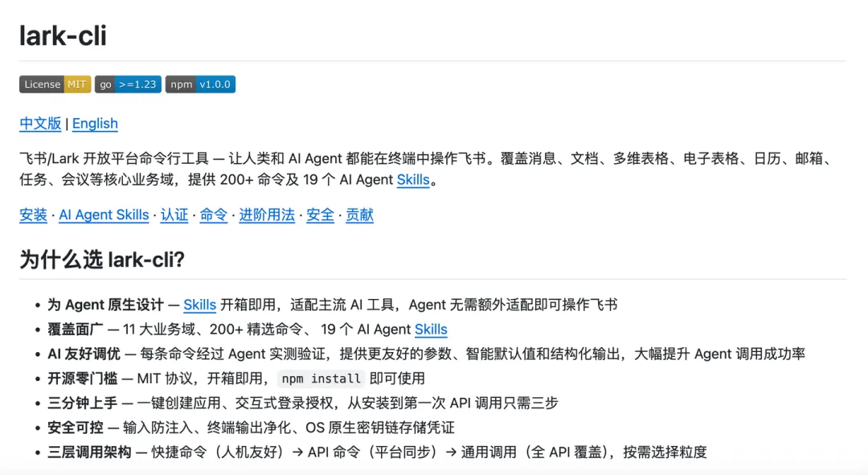Click the bold text 安全可控
Viewport: 868px width, 475px height.
[76, 428]
